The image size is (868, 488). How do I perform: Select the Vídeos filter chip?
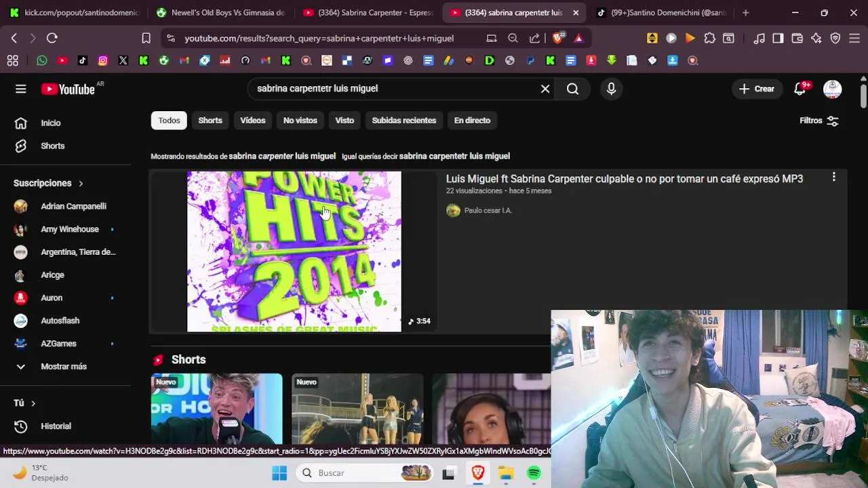[x=252, y=121]
